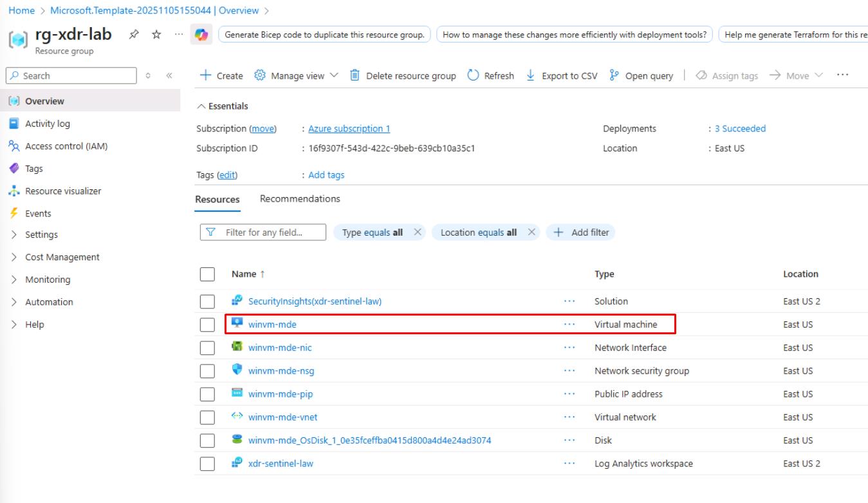Open Access control (IAM) in sidebar

pos(66,146)
